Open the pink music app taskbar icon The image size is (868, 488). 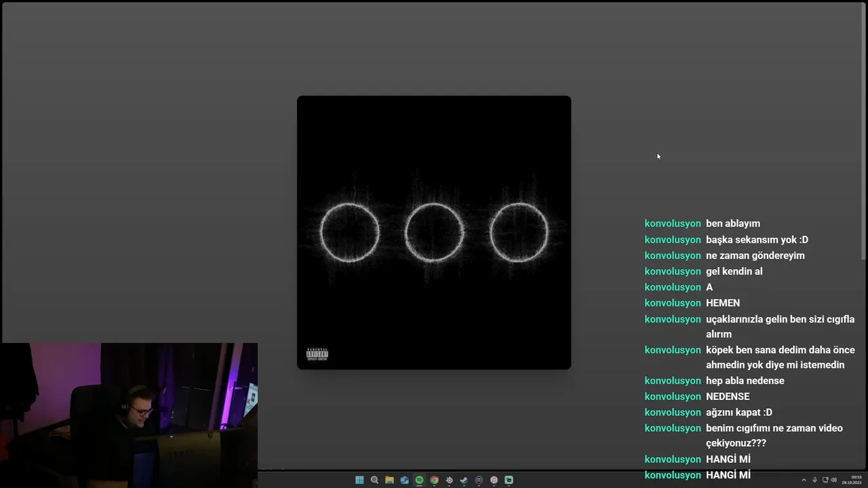[x=494, y=480]
